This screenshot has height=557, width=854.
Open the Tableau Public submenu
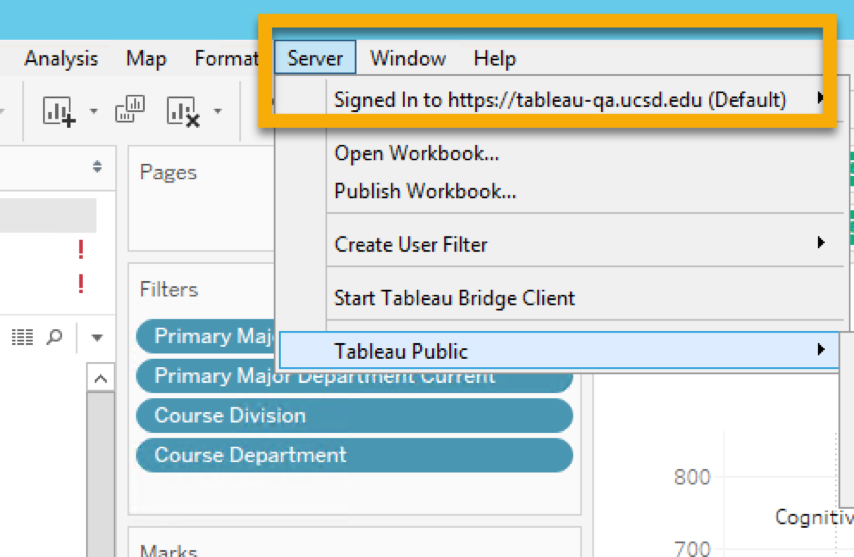(559, 351)
